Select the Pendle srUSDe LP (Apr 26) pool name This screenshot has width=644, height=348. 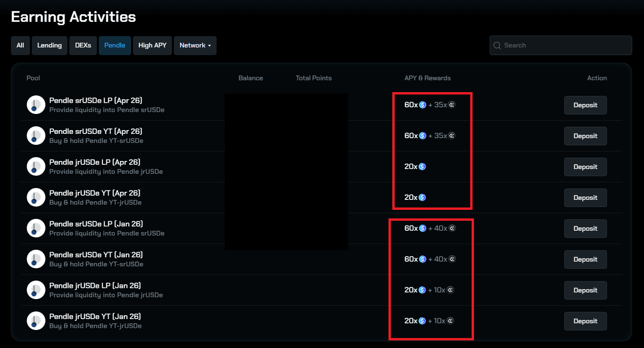click(96, 101)
